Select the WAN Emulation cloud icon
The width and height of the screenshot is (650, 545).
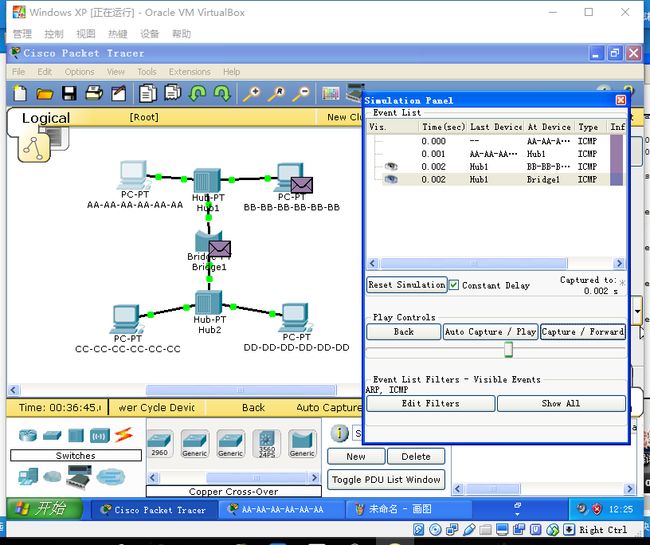tap(52, 477)
